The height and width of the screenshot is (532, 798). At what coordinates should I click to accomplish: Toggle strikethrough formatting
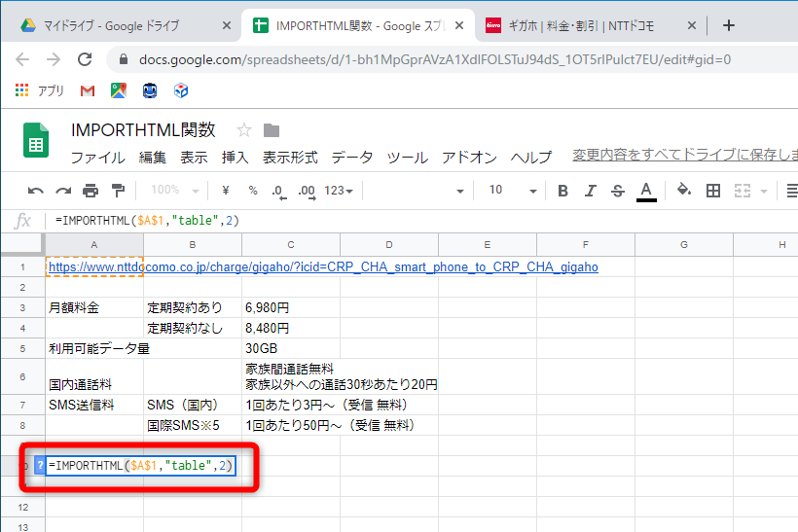coord(618,191)
